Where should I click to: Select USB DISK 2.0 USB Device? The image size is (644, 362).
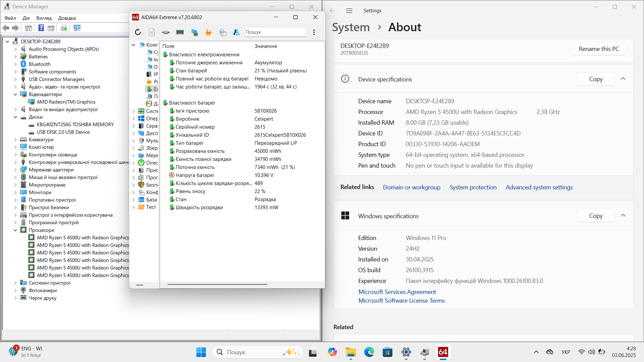click(63, 132)
